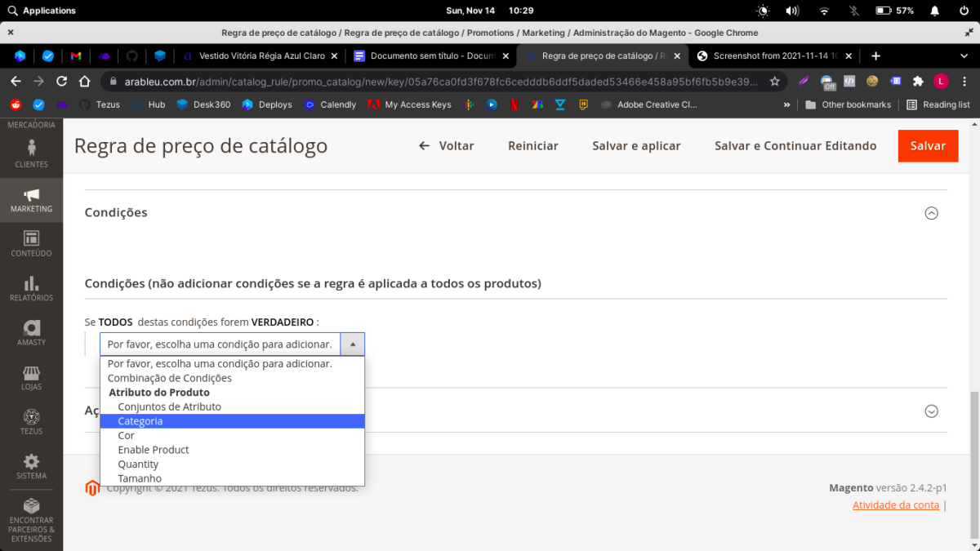Toggle the VERDADEIRO condition value
980x551 pixels.
[283, 322]
